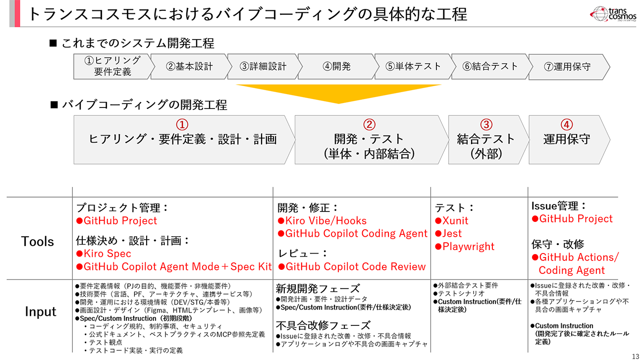
Task: Click the red circled number ③ above 結合テスト
Action: pos(486,124)
